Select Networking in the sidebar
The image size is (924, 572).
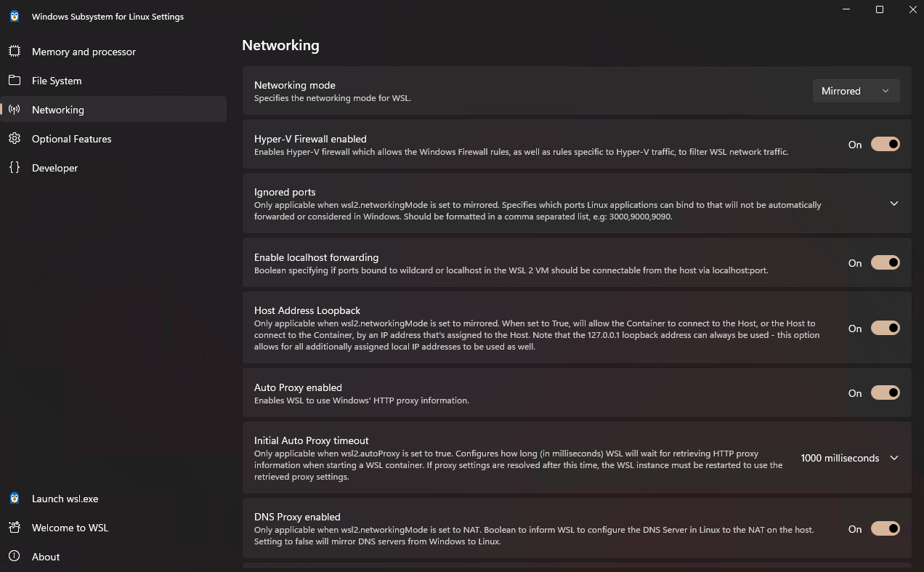pyautogui.click(x=113, y=110)
